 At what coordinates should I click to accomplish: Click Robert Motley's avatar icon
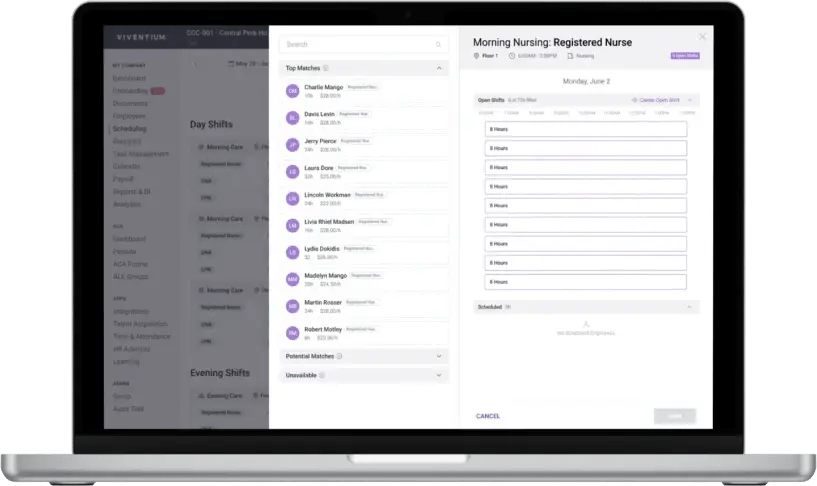pos(292,332)
